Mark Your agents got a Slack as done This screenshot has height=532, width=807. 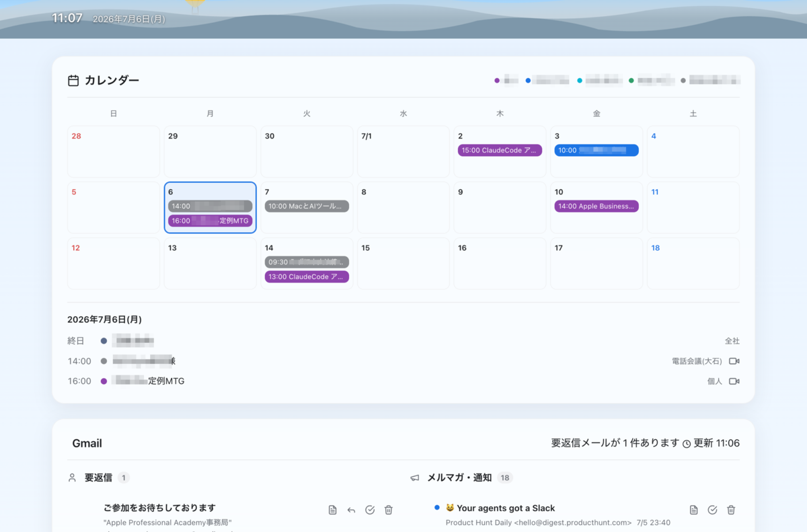point(712,510)
